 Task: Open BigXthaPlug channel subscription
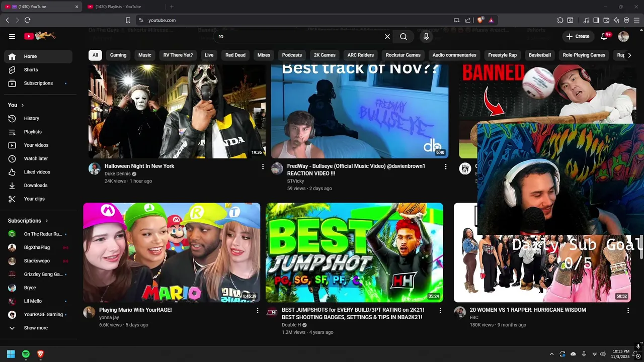(x=38, y=247)
